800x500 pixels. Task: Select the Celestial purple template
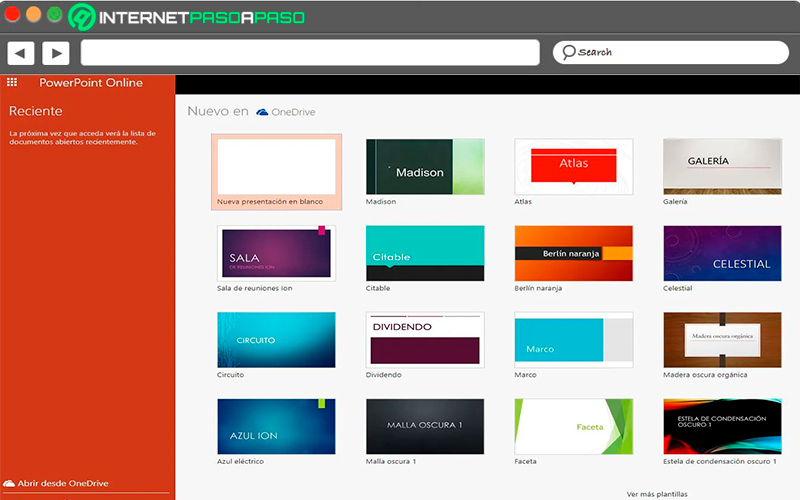[722, 253]
